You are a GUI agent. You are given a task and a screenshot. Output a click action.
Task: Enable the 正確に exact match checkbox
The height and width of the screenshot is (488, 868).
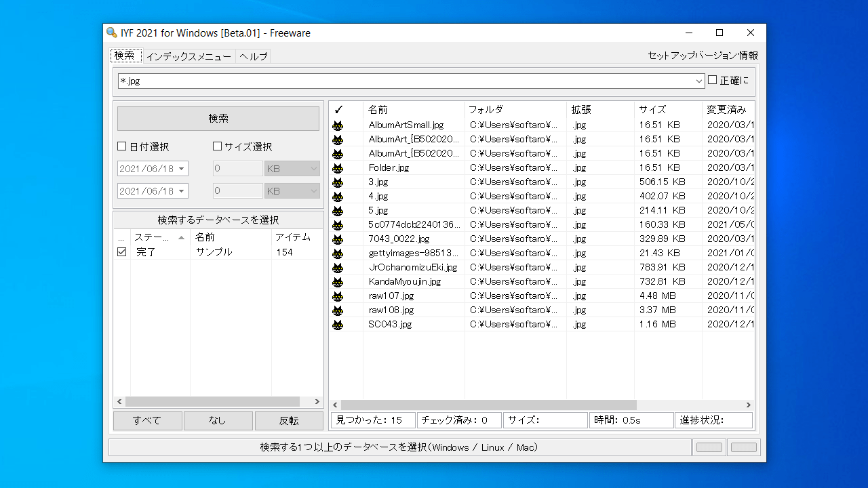pos(712,80)
